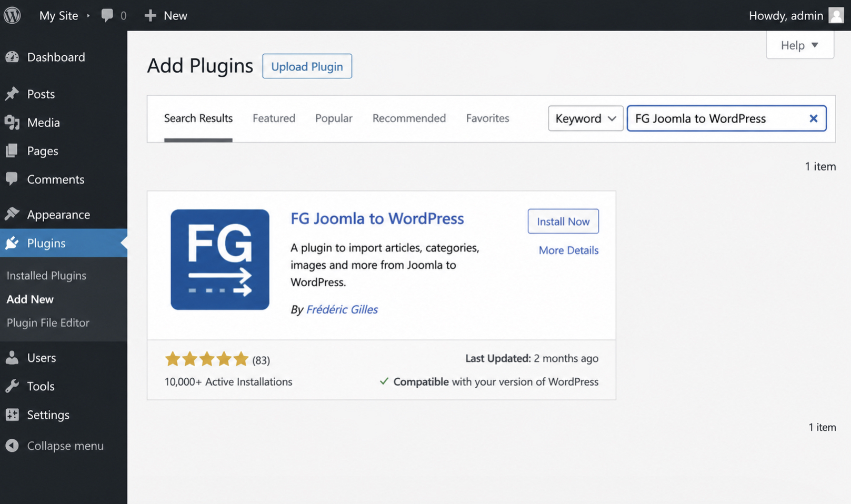Open the Frédéric Gilles author link

click(342, 309)
